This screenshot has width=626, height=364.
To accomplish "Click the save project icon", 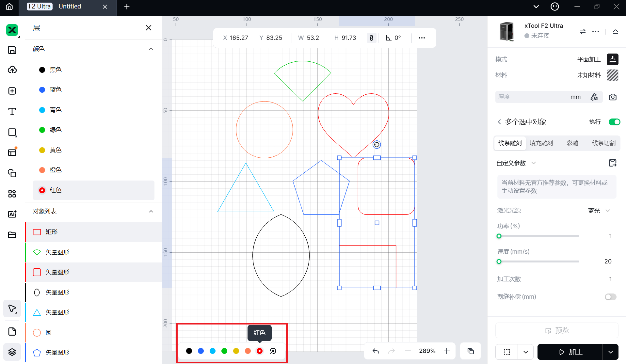I will tap(12, 50).
